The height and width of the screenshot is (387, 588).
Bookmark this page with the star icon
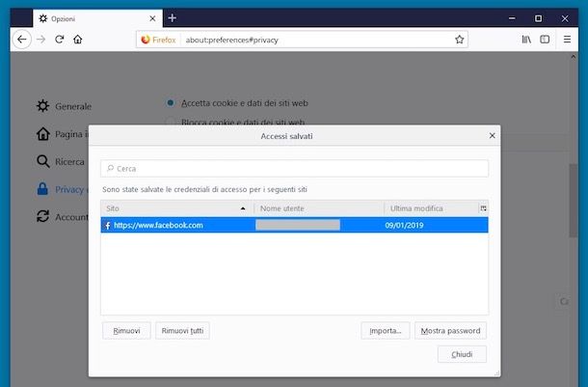coord(460,40)
